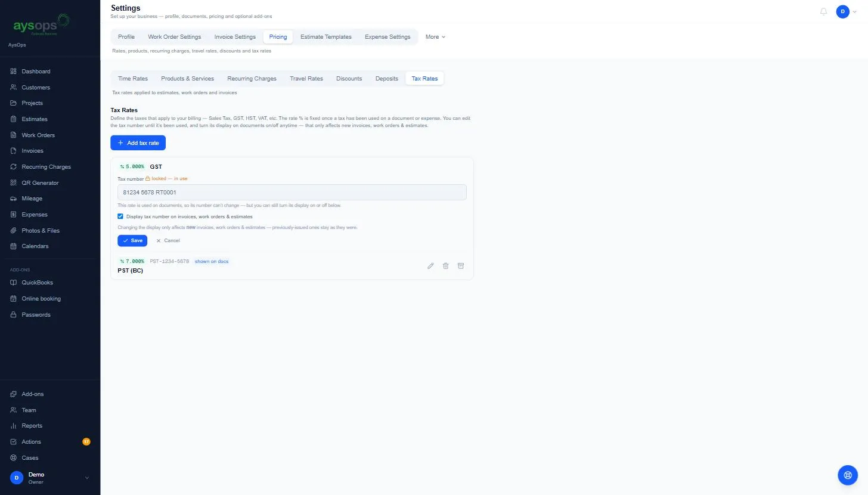
Task: Expand the More settings dropdown
Action: tap(435, 37)
